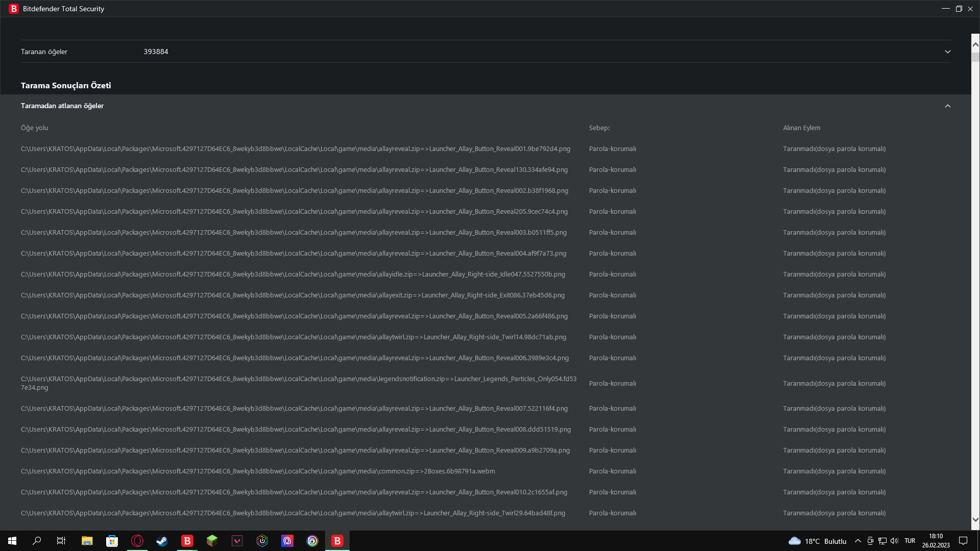Screen dimensions: 980x551
Task: Open Microsoft Store taskbar icon
Action: pyautogui.click(x=112, y=541)
